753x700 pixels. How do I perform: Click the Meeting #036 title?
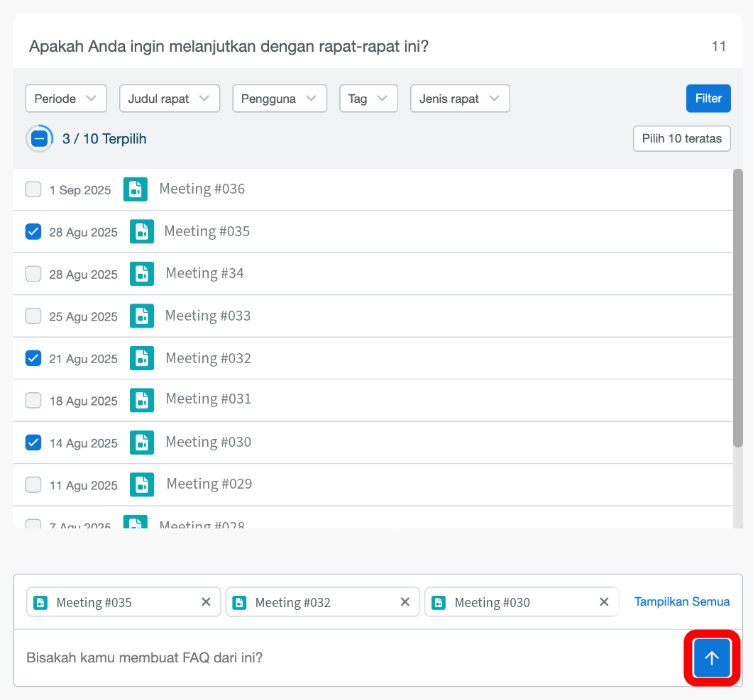(202, 189)
